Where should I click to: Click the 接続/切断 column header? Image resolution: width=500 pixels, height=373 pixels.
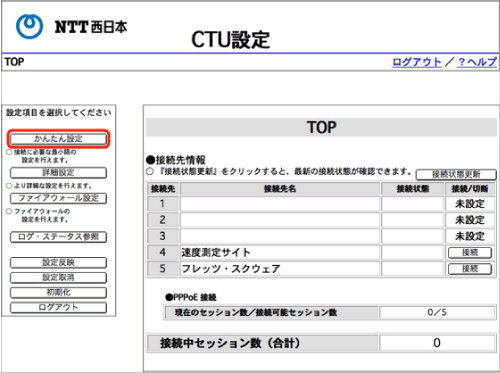coord(470,189)
